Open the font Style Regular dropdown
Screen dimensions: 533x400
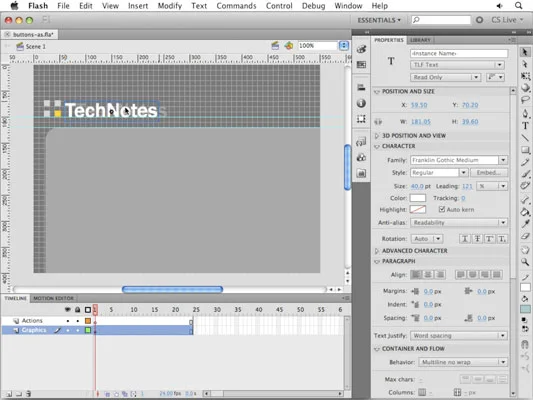point(439,173)
